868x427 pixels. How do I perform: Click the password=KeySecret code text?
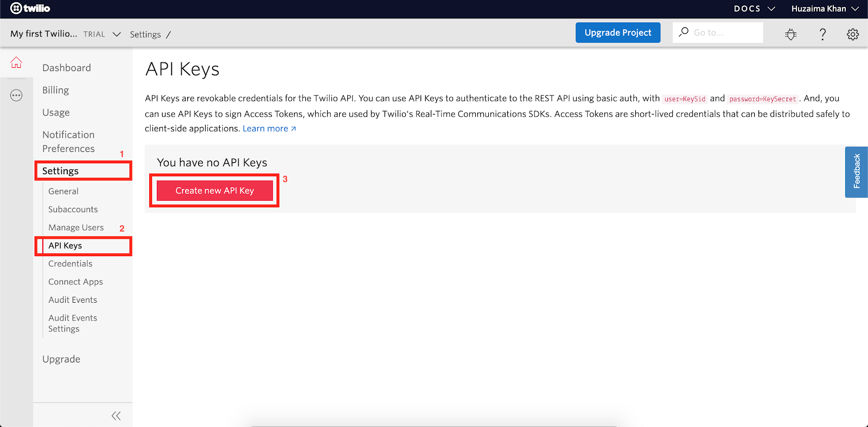[x=763, y=99]
